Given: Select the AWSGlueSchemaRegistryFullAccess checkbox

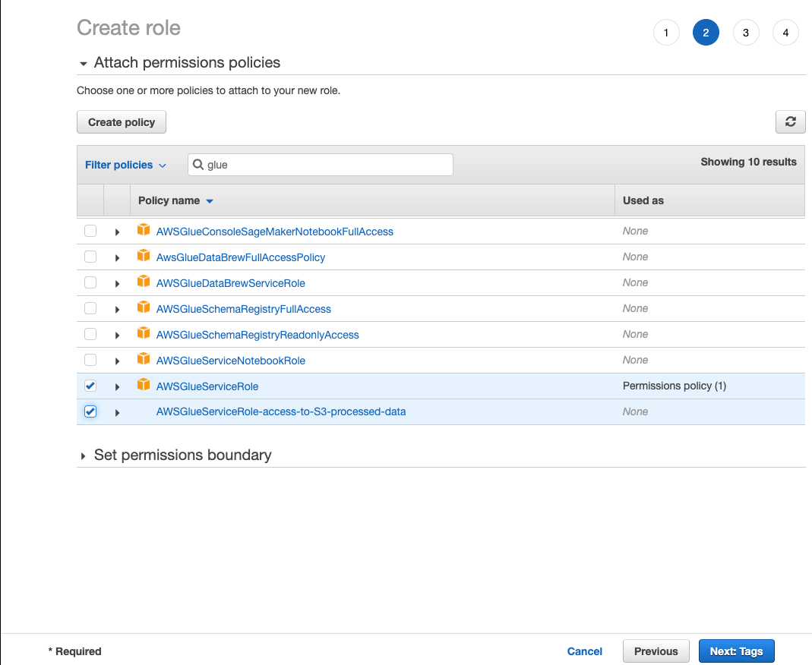Looking at the screenshot, I should (90, 308).
